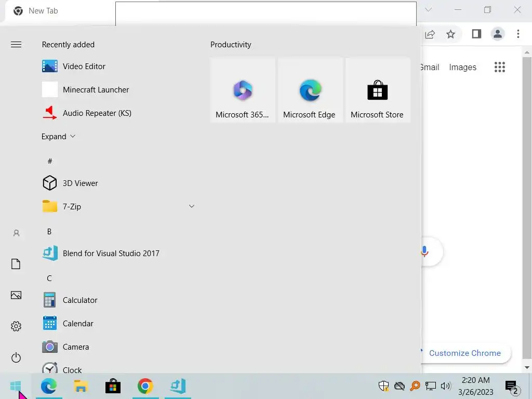Open Settings gear in Start sidebar
This screenshot has height=399, width=532.
click(16, 326)
